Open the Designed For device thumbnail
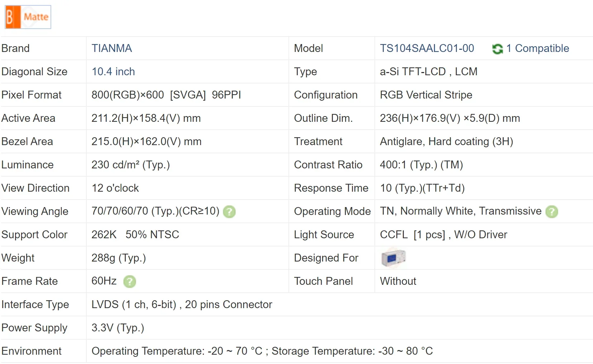593x364 pixels. pyautogui.click(x=393, y=258)
